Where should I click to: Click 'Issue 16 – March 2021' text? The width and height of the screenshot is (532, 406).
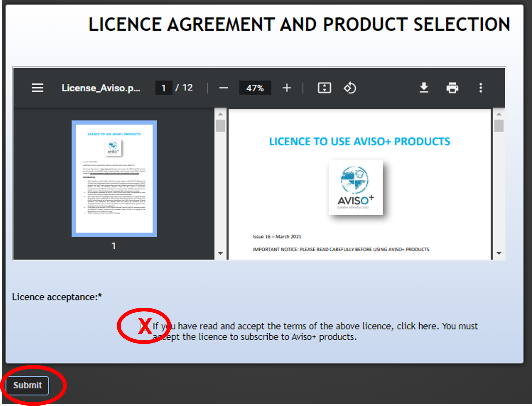click(277, 237)
